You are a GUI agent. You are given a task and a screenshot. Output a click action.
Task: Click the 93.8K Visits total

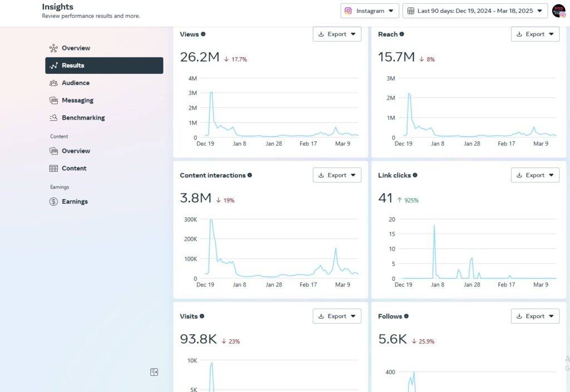(199, 339)
